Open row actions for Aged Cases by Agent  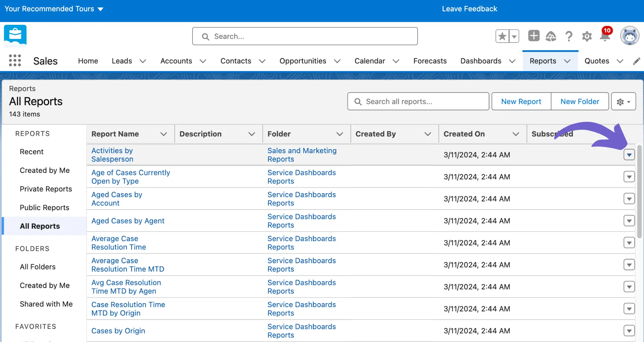pyautogui.click(x=629, y=221)
